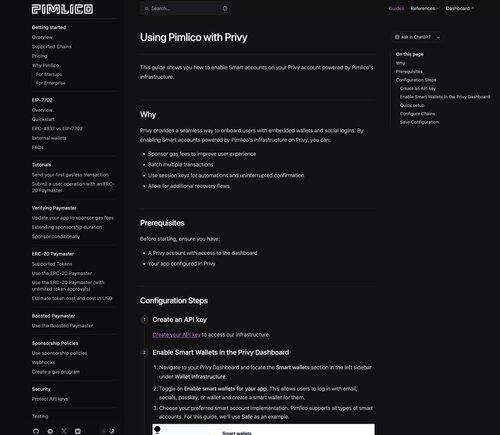This screenshot has width=500, height=435.
Task: Follow the Create your API key link
Action: pos(176,335)
